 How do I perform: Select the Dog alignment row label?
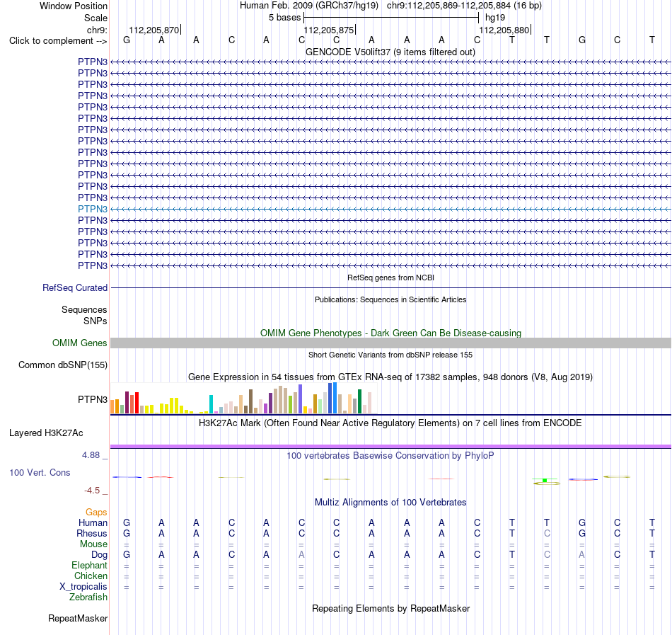(x=99, y=555)
